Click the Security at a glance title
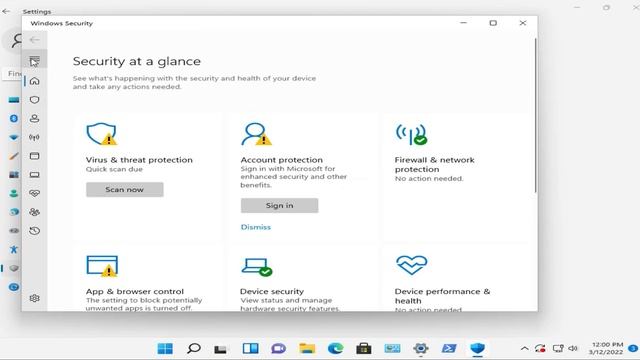The image size is (640, 360). (x=137, y=61)
